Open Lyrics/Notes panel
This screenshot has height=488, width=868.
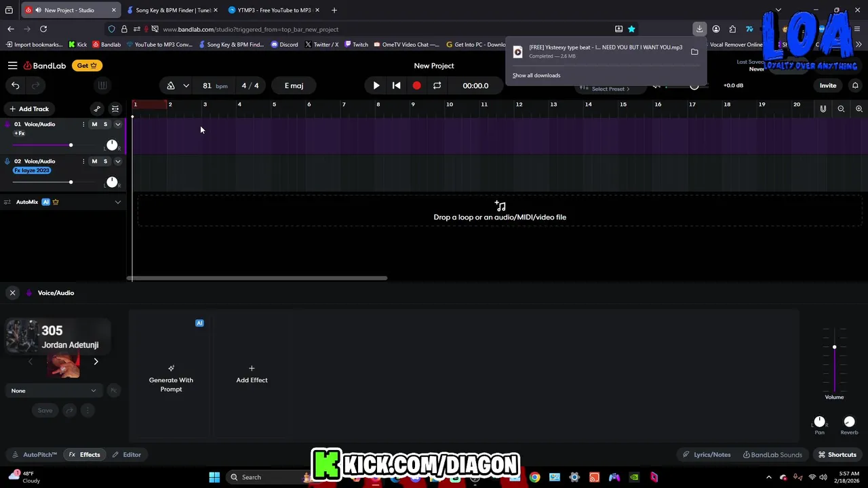coord(707,455)
